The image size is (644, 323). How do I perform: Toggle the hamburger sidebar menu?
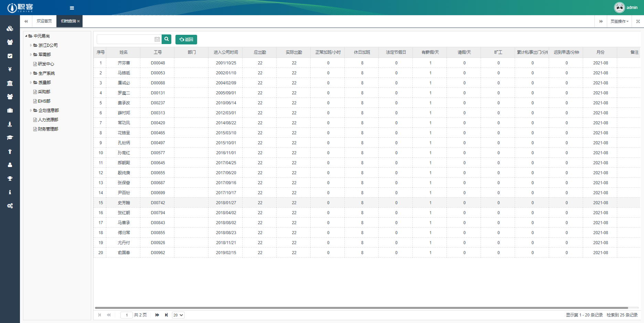[72, 8]
